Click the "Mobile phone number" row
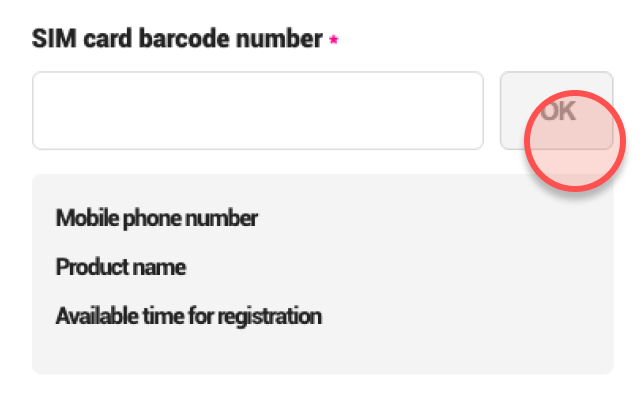644x405 pixels. 157,217
